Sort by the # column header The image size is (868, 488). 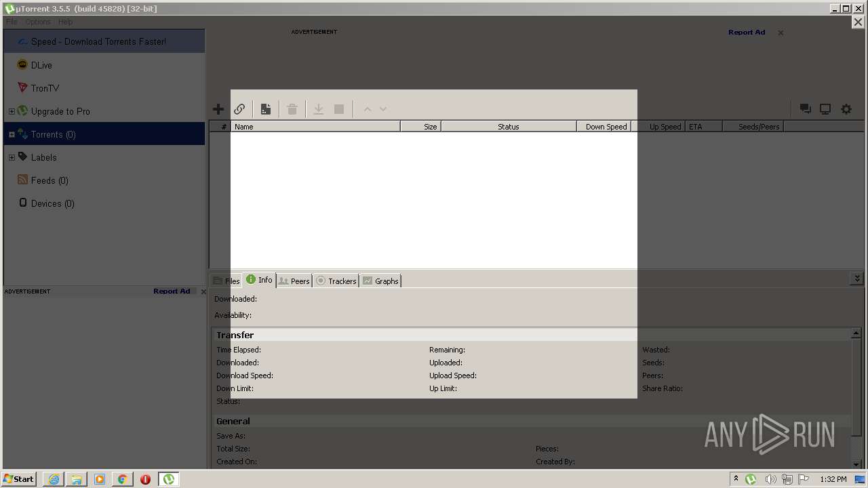[220, 127]
